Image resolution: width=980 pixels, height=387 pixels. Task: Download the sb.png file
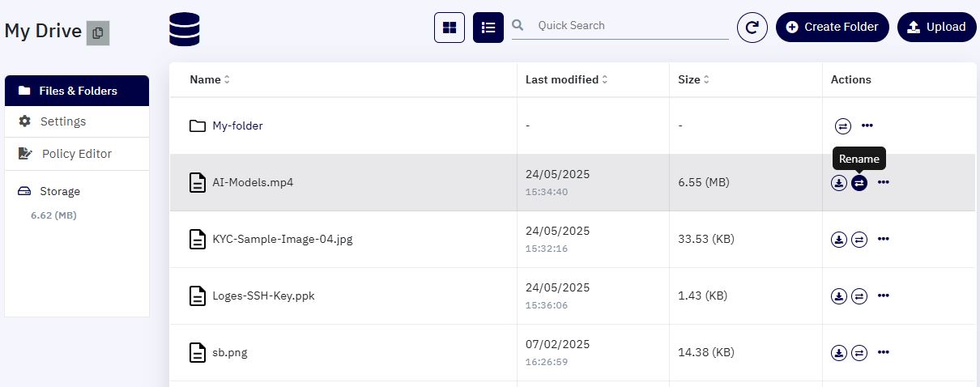pos(839,353)
